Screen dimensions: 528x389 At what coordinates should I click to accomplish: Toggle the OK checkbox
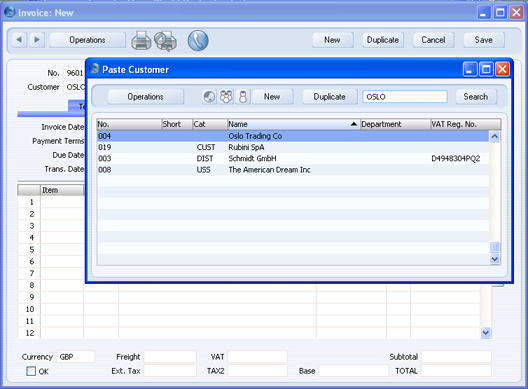[x=31, y=371]
